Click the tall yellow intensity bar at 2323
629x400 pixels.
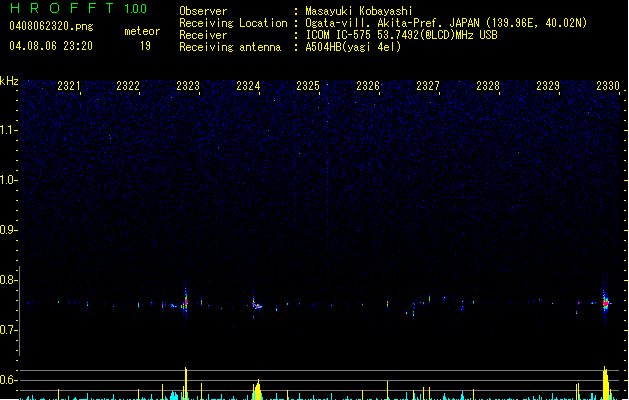(x=186, y=383)
